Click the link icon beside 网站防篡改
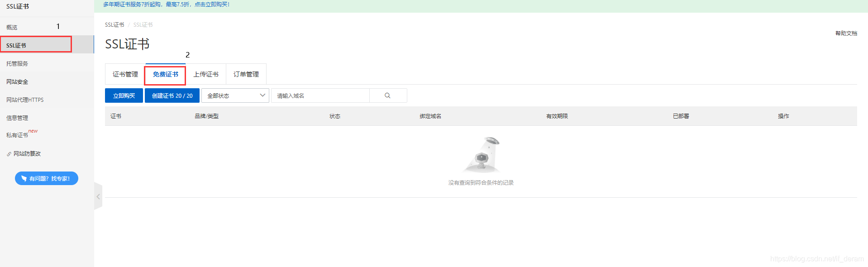The width and height of the screenshot is (868, 267). tap(9, 154)
